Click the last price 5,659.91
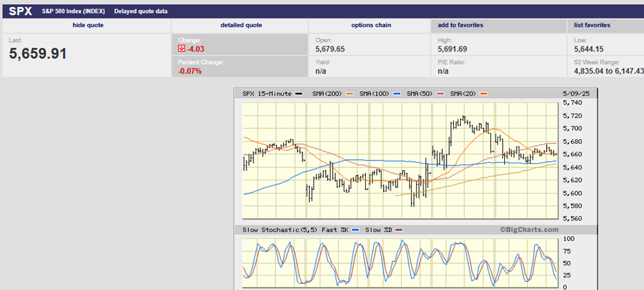The image size is (644, 290). [x=38, y=54]
